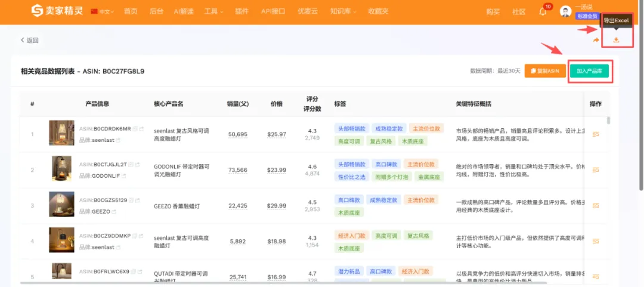Viewport: 644px width, 287px height.
Task: Copy the ASIN B0CDRDK6MR using its copy icon
Action: tap(135, 128)
